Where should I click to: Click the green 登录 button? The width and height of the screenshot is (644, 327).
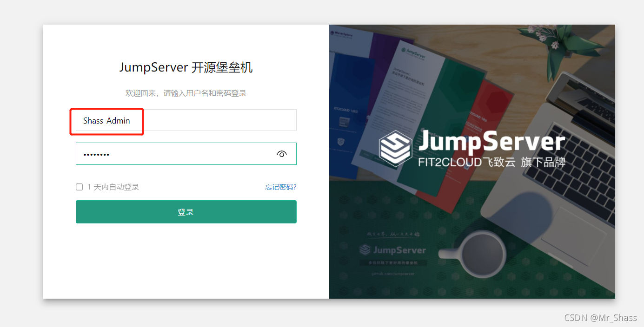click(186, 212)
